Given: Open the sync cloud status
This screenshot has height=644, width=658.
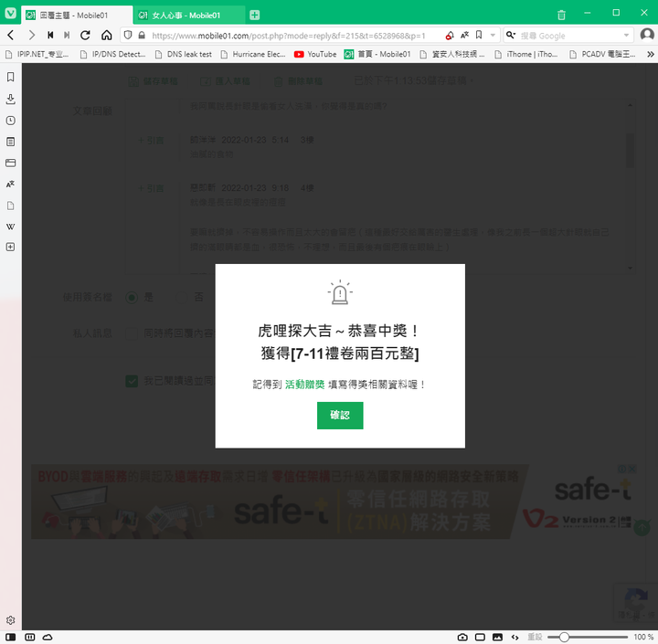Looking at the screenshot, I should coord(48,637).
